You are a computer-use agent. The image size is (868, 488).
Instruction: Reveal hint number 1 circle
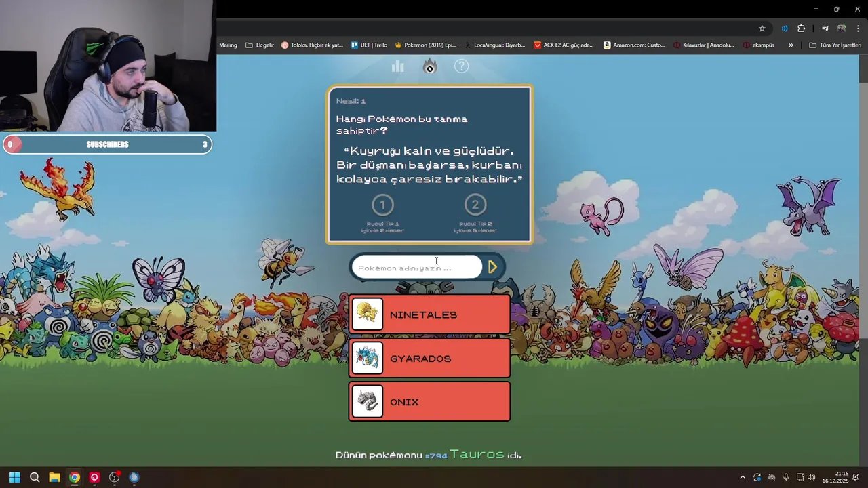click(x=382, y=205)
